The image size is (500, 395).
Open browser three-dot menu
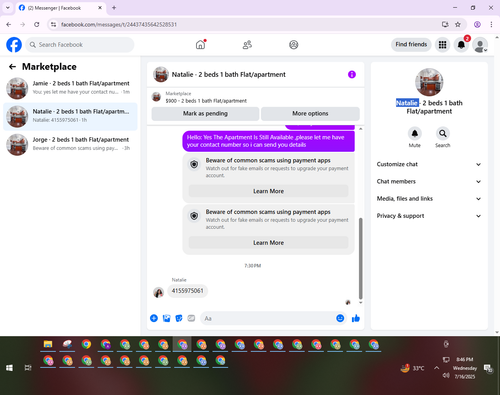491,24
